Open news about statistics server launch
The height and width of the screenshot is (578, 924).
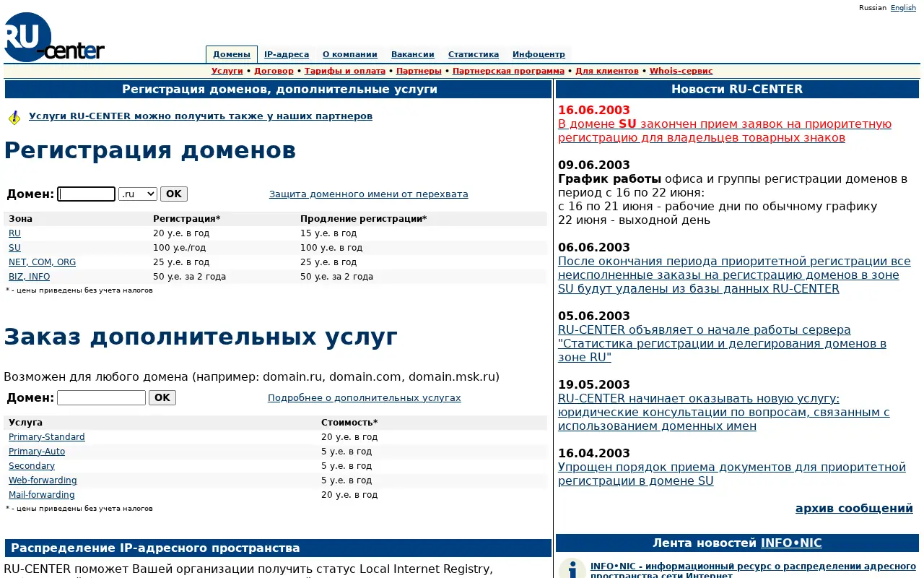tap(722, 344)
